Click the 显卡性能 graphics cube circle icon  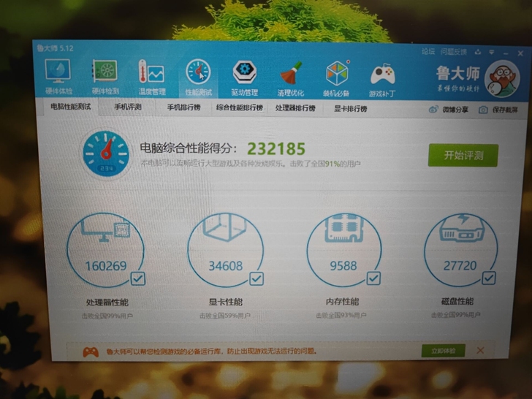pos(225,250)
